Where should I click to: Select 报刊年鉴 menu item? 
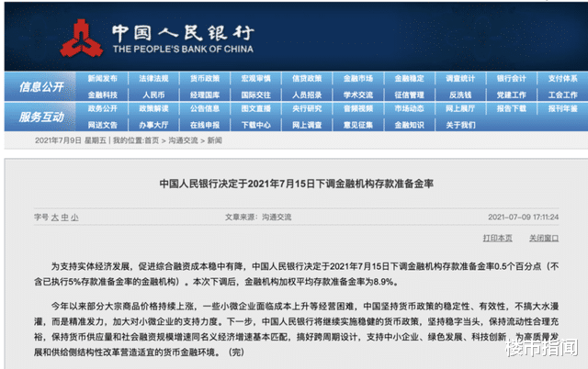click(x=562, y=108)
